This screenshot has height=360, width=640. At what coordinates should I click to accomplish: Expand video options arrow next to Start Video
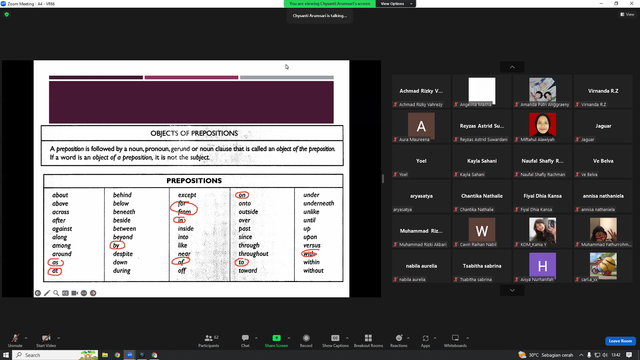tap(58, 338)
